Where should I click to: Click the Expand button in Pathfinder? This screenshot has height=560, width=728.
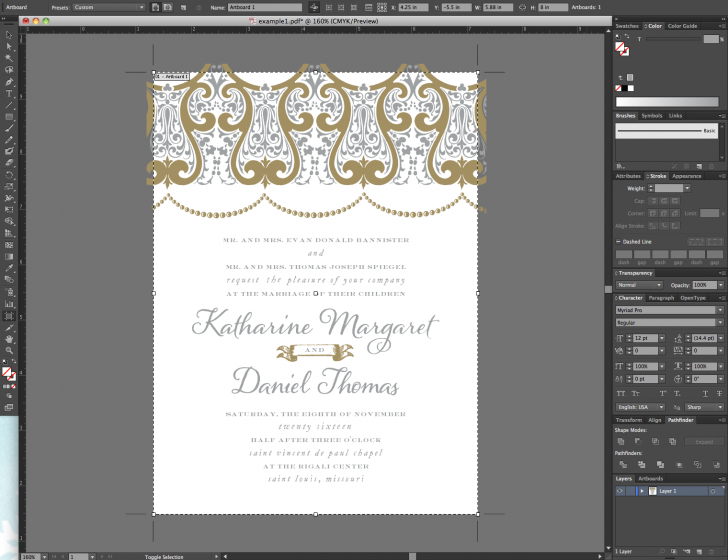pos(704,442)
